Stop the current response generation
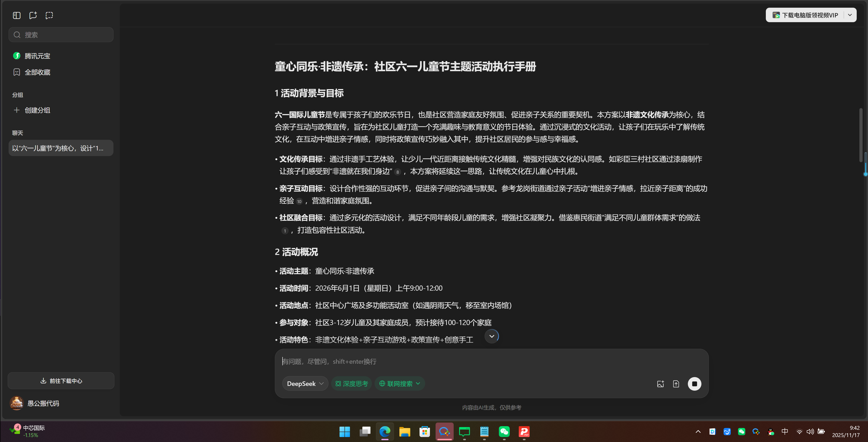This screenshot has height=442, width=868. pyautogui.click(x=694, y=384)
